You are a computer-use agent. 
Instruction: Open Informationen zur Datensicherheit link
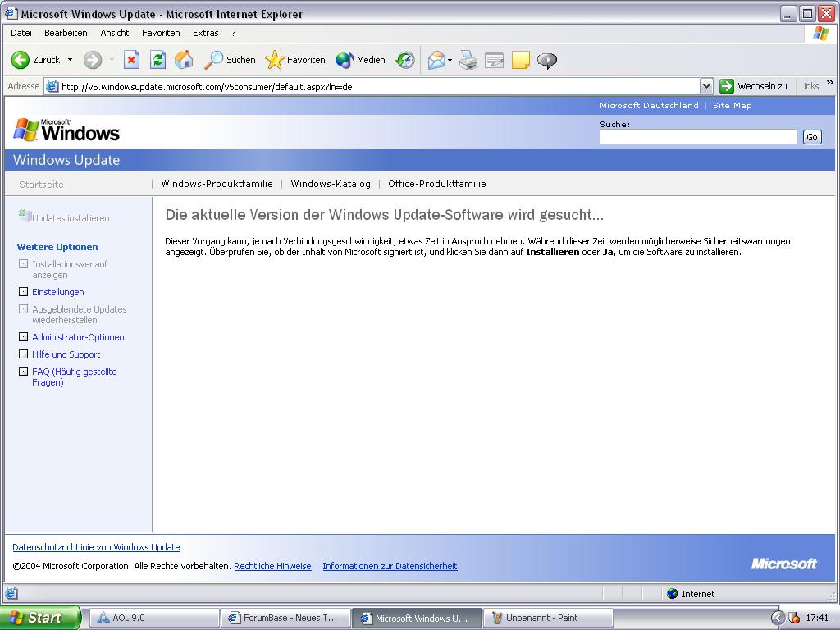point(390,566)
